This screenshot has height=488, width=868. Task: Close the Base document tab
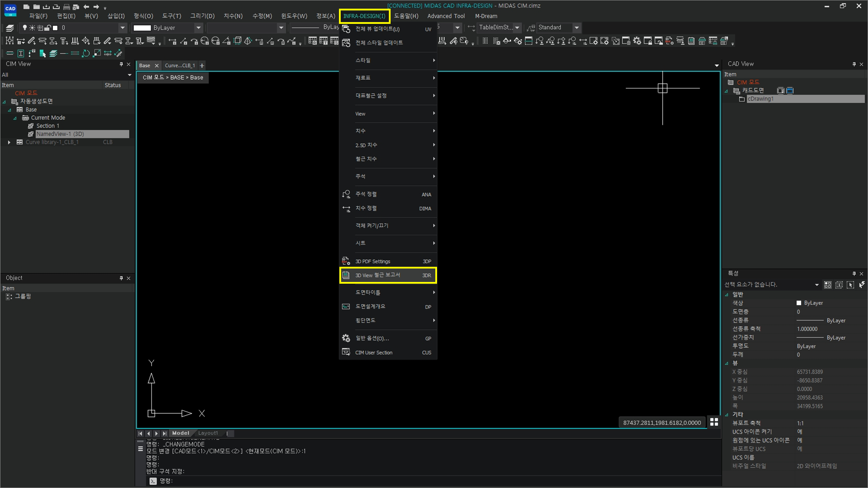point(157,66)
